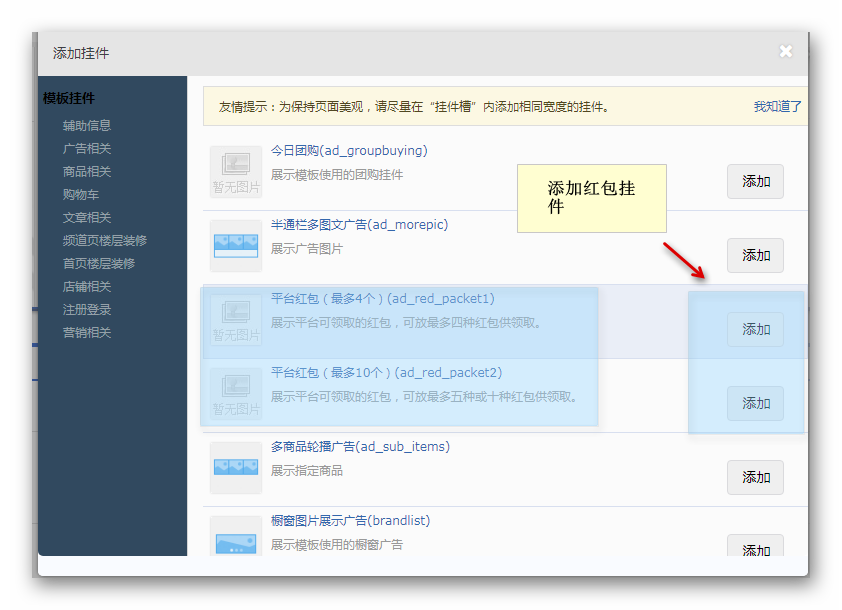Open 营销相关 sidebar category

coord(86,333)
